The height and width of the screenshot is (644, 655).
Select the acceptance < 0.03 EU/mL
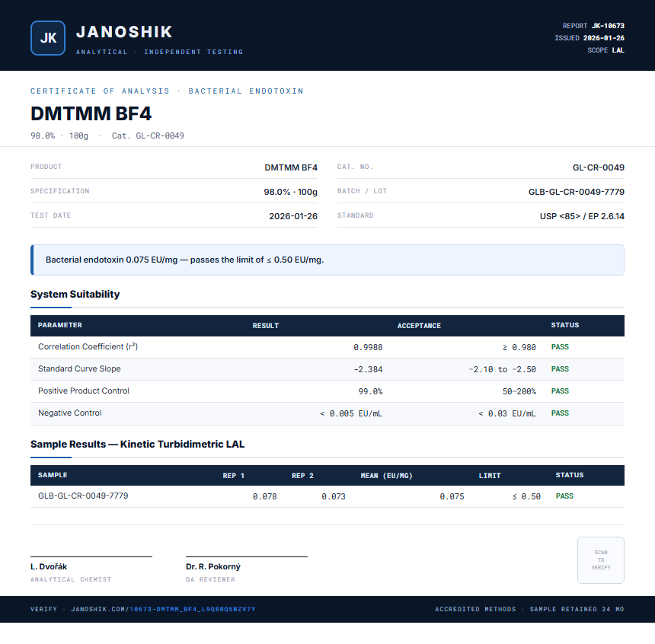pyautogui.click(x=506, y=413)
